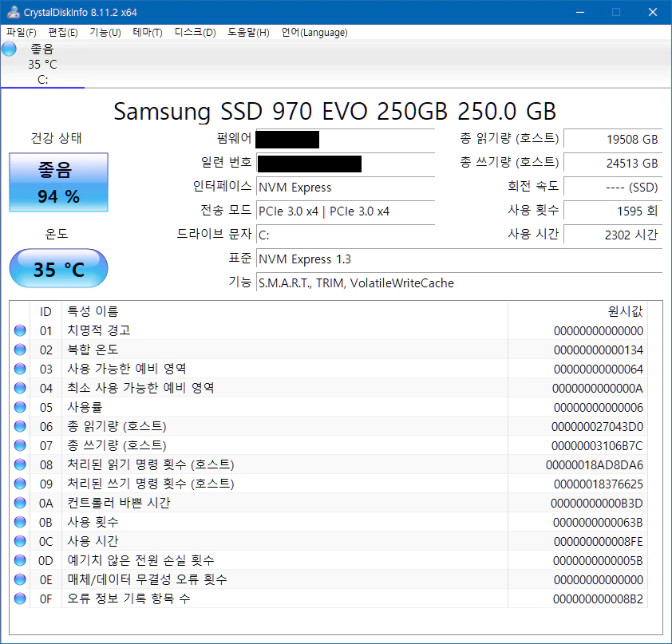
Task: Select the 복합 온도 attribute row
Action: (x=328, y=350)
